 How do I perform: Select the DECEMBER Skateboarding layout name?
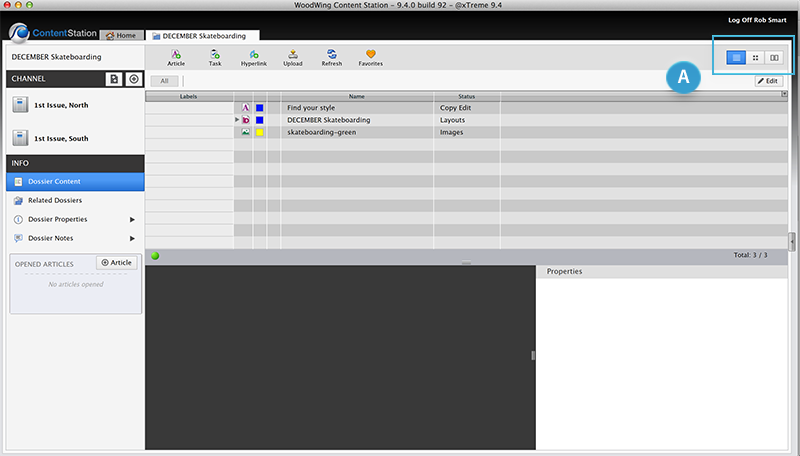coord(329,120)
